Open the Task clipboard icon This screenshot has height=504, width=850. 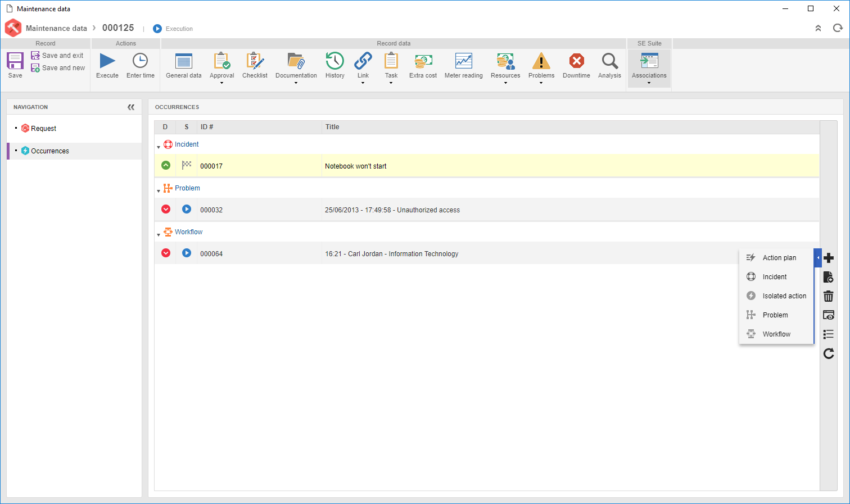coord(391,61)
